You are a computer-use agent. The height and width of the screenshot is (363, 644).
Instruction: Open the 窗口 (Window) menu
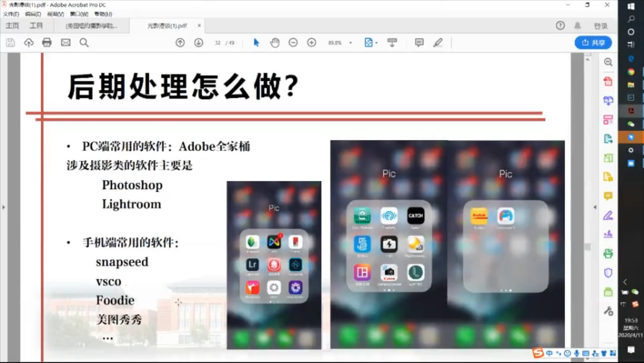(79, 14)
